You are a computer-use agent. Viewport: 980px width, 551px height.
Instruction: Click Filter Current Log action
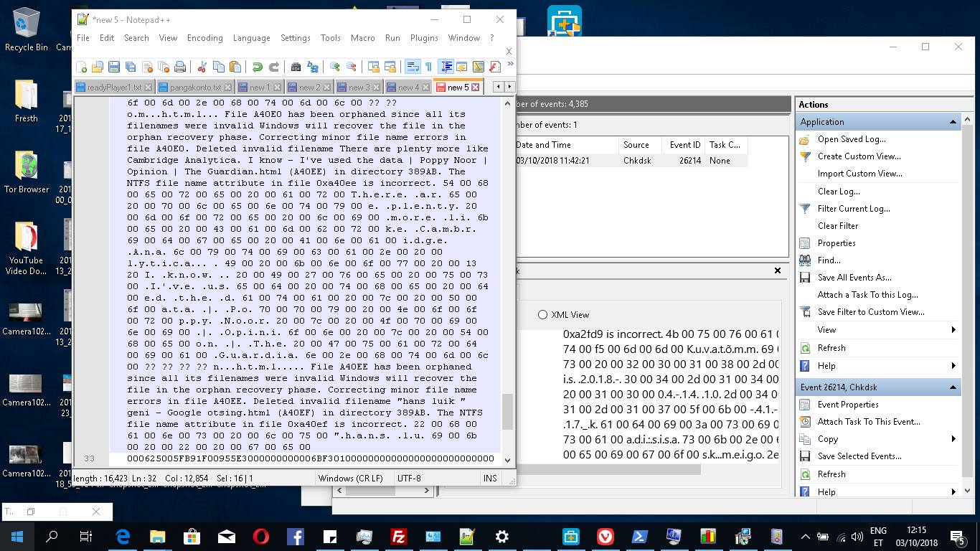(853, 209)
